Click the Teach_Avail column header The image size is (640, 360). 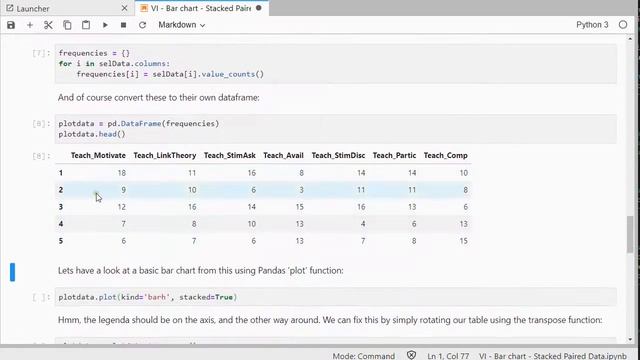click(283, 156)
